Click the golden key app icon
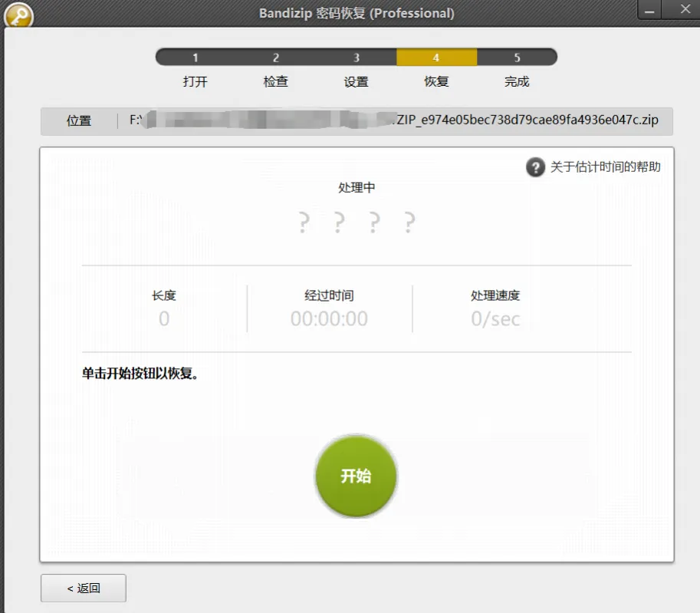Image resolution: width=700 pixels, height=613 pixels. (x=18, y=15)
